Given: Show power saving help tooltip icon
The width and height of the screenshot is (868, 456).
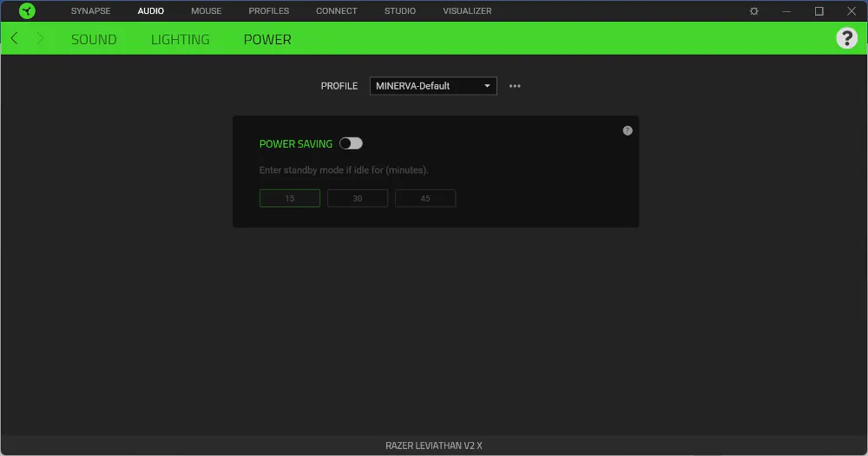Looking at the screenshot, I should coord(628,131).
